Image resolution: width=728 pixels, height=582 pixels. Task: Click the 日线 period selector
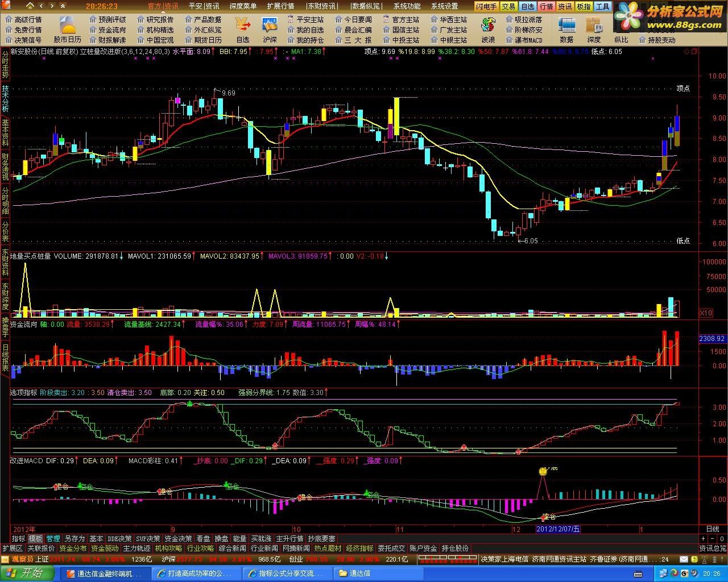point(713,529)
